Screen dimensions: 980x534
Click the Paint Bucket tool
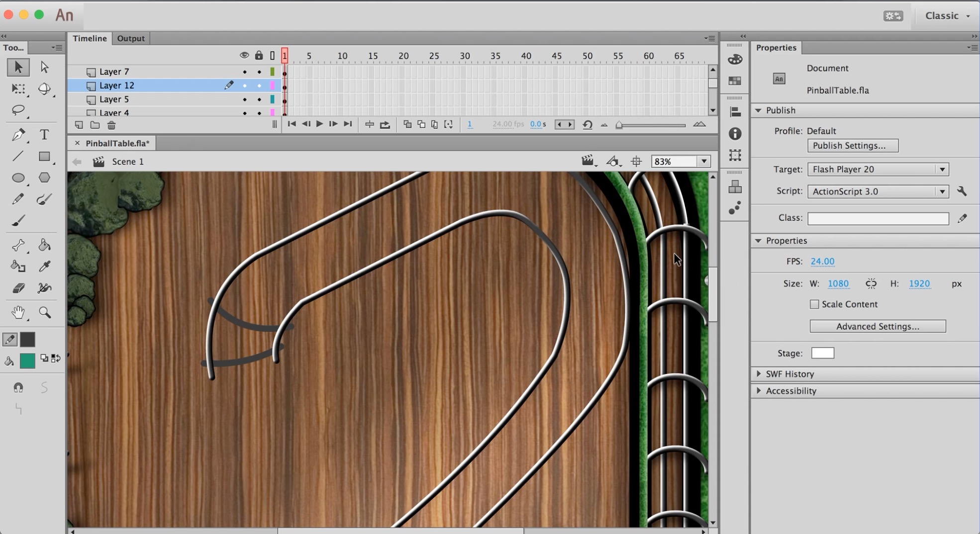tap(44, 245)
